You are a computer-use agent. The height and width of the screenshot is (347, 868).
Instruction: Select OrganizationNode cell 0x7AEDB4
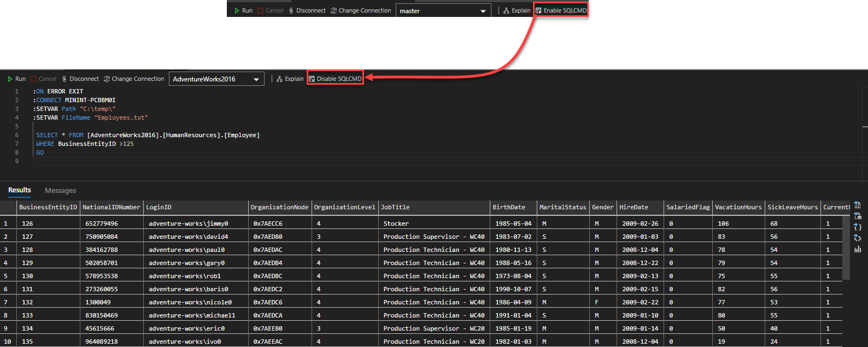tap(280, 263)
